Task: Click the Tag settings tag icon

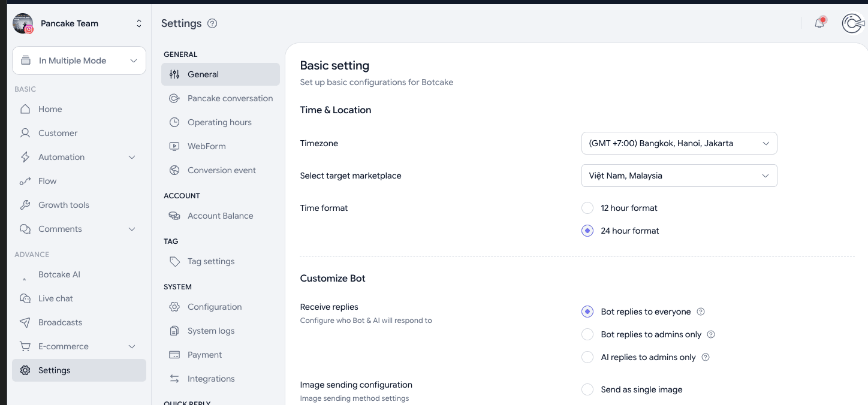Action: (174, 261)
